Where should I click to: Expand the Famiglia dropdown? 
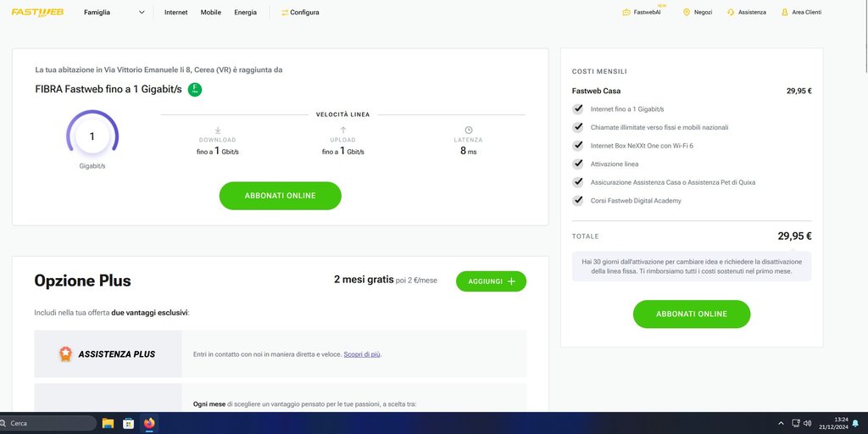(x=114, y=13)
